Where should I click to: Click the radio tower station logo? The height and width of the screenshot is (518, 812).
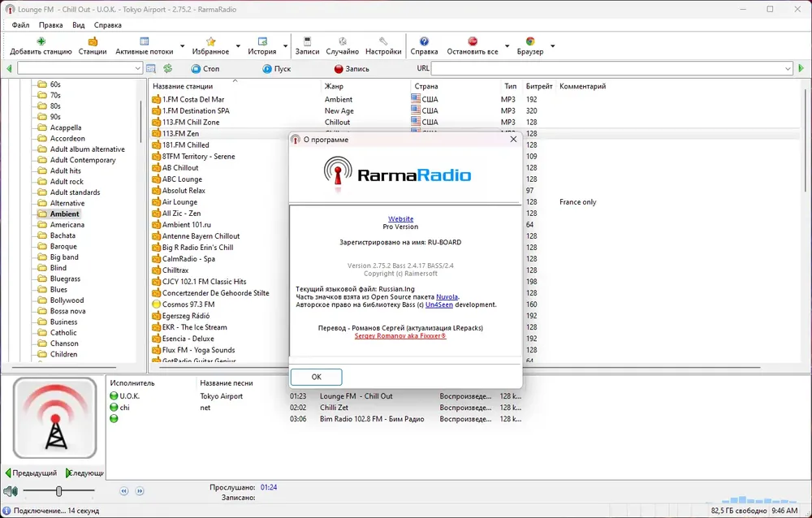coord(55,417)
